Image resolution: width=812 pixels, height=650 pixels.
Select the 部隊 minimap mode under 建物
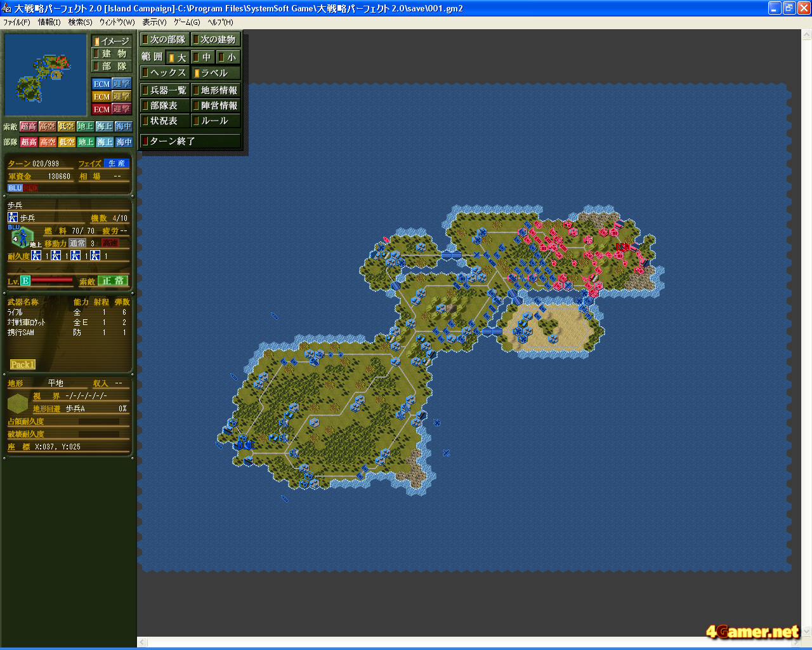(x=112, y=66)
